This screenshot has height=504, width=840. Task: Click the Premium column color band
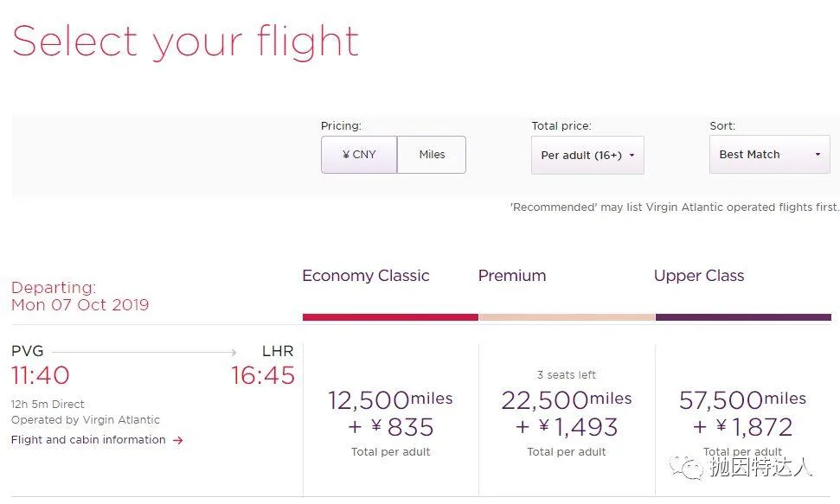pos(567,317)
